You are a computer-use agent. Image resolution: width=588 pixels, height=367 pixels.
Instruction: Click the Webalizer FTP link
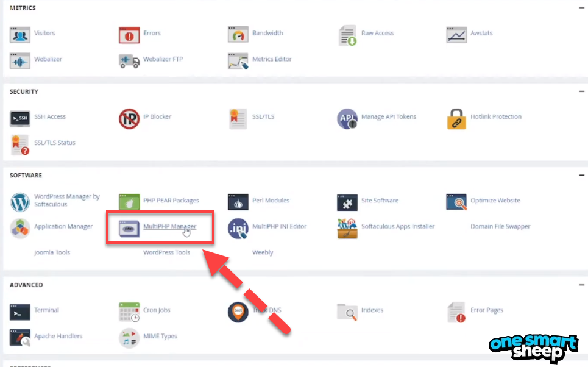coord(163,59)
